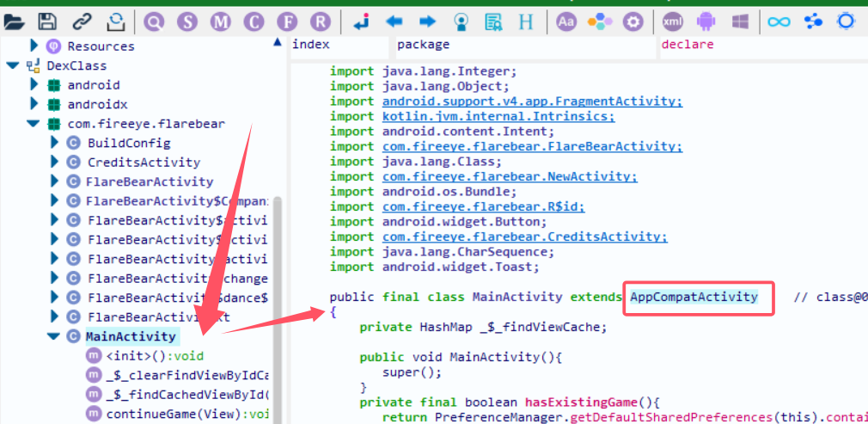This screenshot has width=868, height=424.
Task: Click the purple M circle icon
Action: [221, 22]
